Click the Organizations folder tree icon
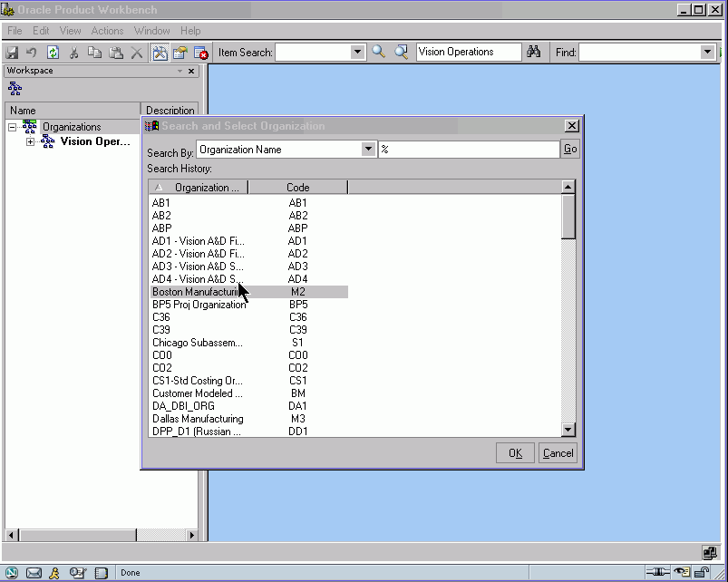Image resolution: width=728 pixels, height=582 pixels. point(30,126)
